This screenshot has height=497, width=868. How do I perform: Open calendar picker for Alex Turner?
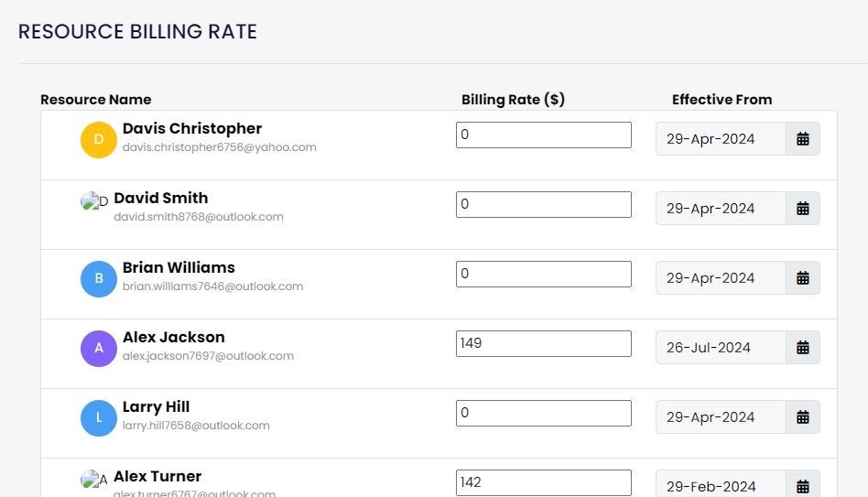click(803, 486)
